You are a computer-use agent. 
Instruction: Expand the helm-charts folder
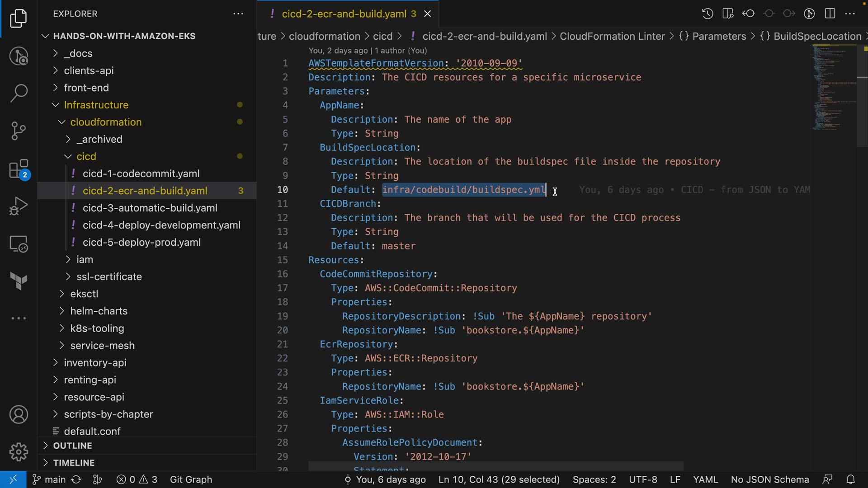coord(99,311)
